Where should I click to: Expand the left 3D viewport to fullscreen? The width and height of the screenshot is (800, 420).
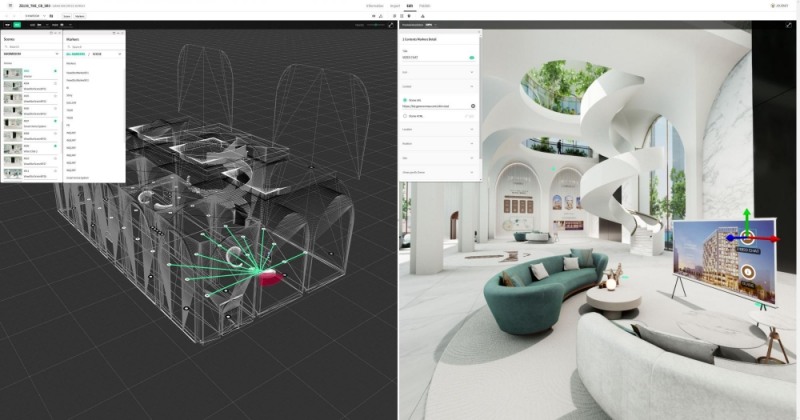pyautogui.click(x=389, y=25)
